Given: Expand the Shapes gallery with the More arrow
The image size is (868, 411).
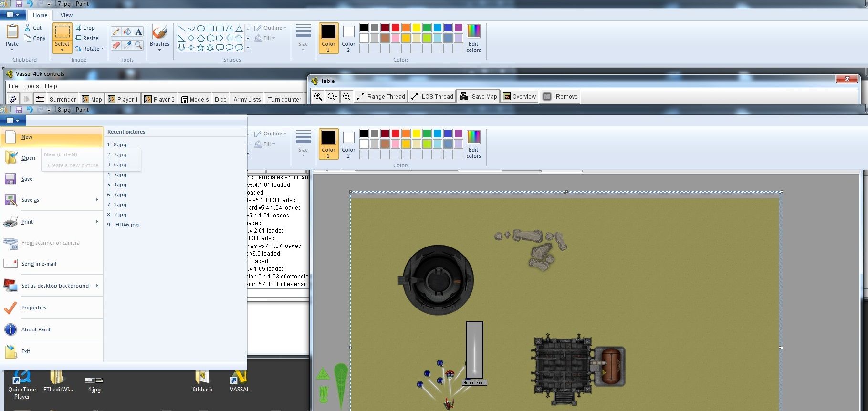Looking at the screenshot, I should [248, 47].
